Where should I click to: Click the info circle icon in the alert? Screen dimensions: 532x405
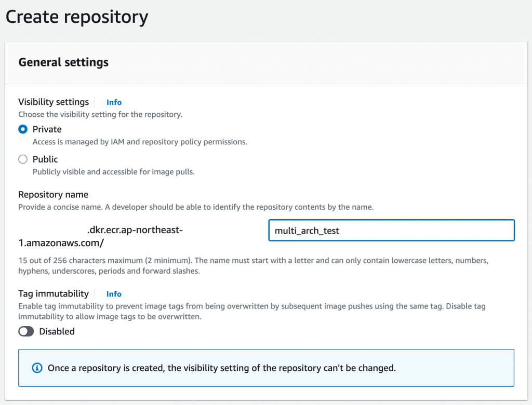(x=37, y=368)
